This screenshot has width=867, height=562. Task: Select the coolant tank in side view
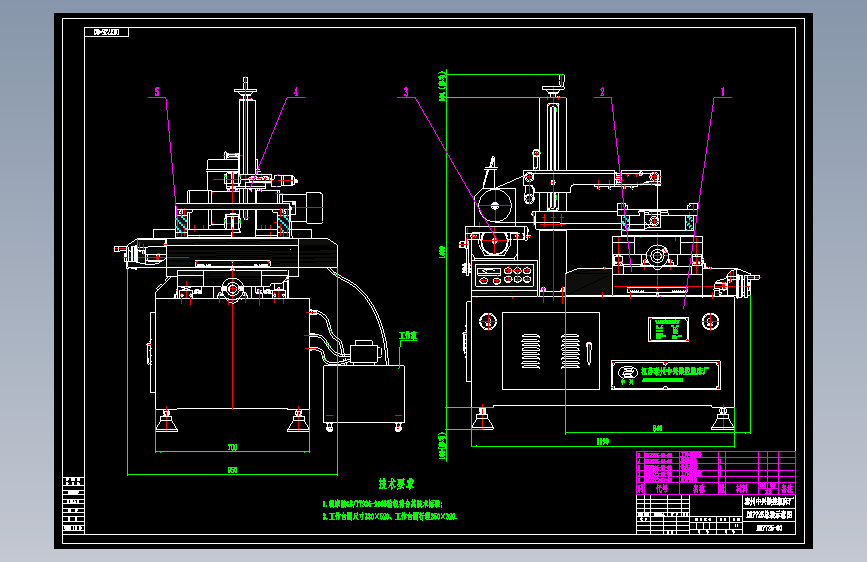(364, 394)
